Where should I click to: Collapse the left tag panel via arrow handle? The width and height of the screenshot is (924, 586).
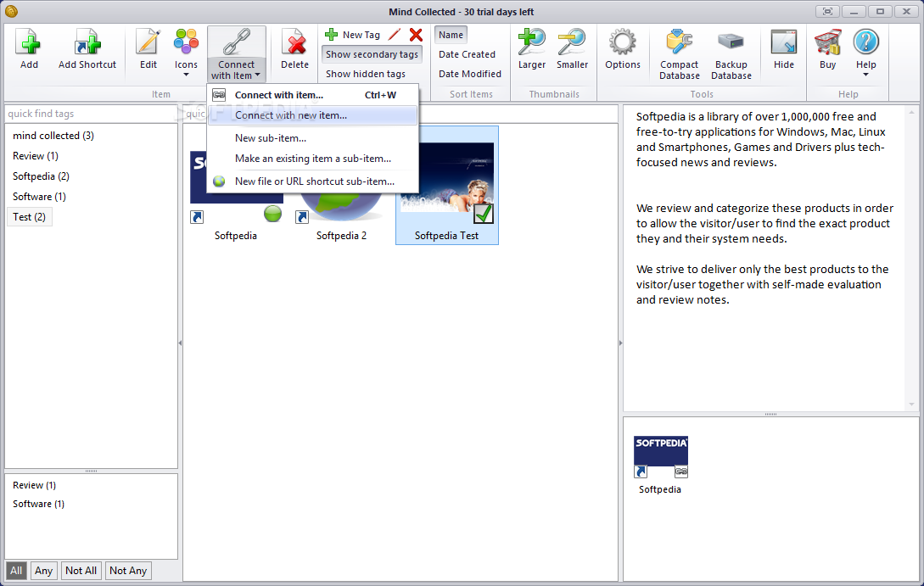(180, 343)
